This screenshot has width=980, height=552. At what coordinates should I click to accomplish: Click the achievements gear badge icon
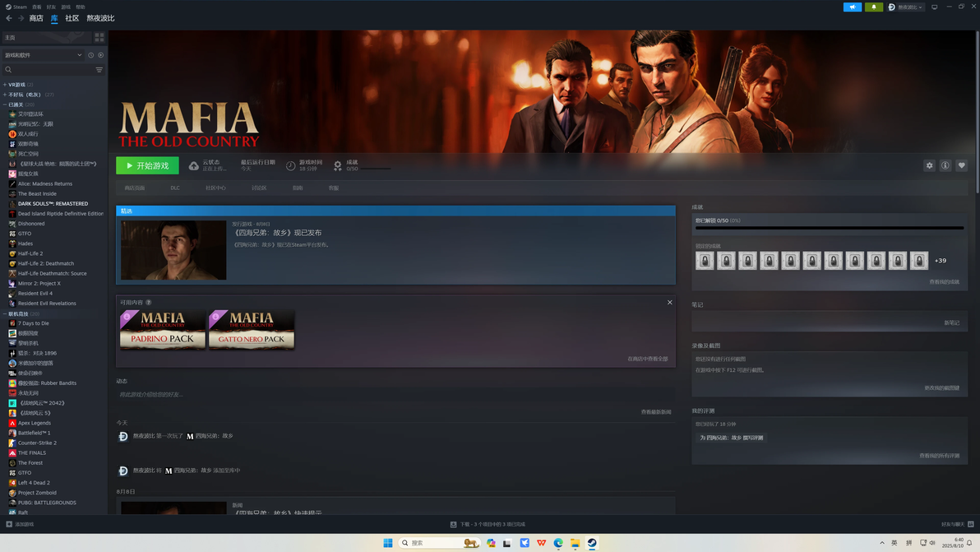[338, 165]
